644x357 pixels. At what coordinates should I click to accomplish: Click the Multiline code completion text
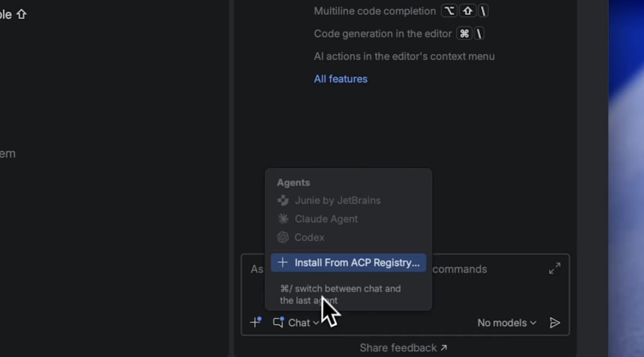[375, 11]
